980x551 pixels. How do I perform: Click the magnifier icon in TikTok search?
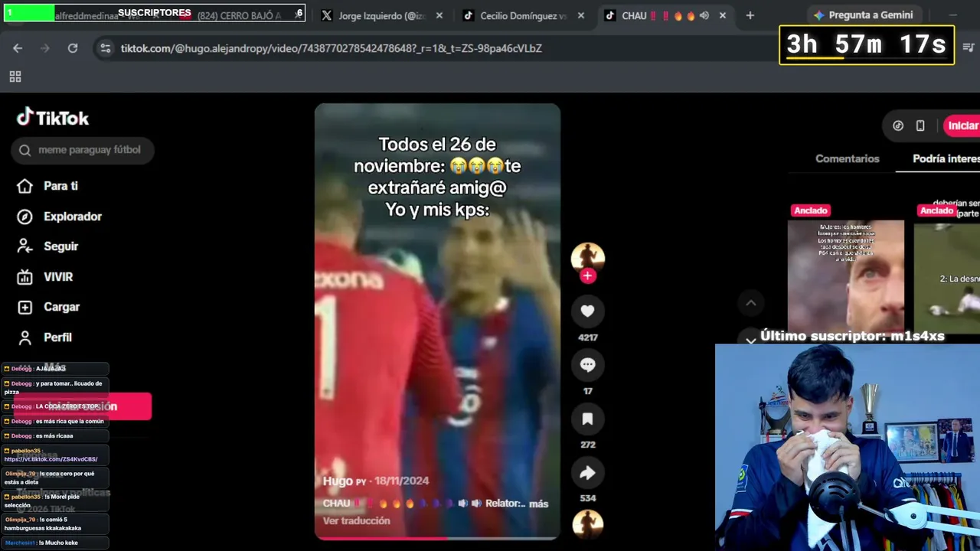point(25,150)
